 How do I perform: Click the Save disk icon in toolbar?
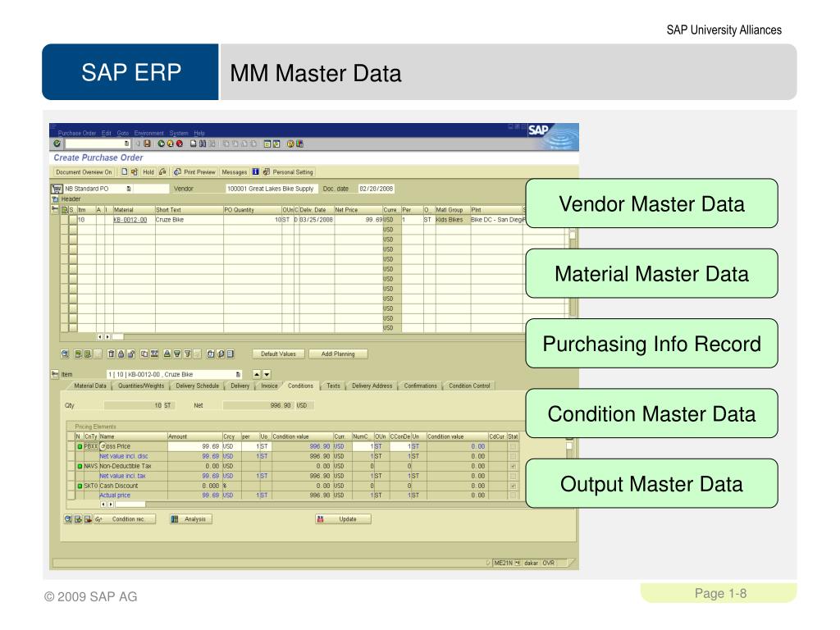(147, 144)
